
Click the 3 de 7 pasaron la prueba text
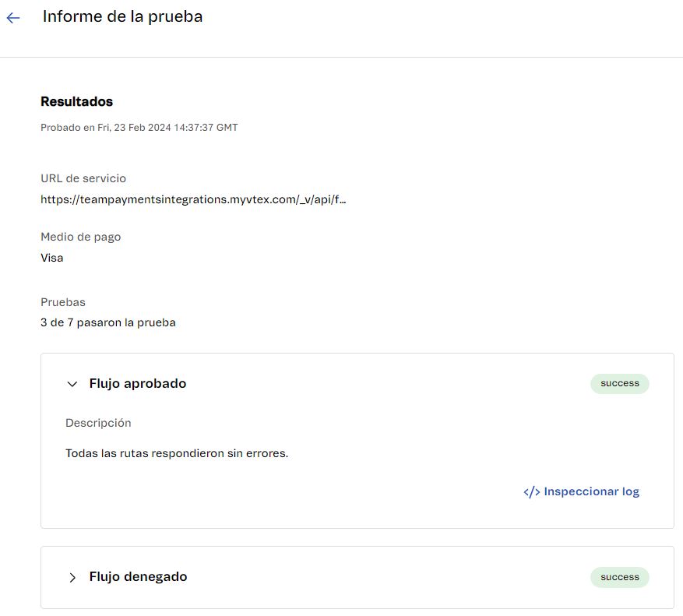point(107,322)
